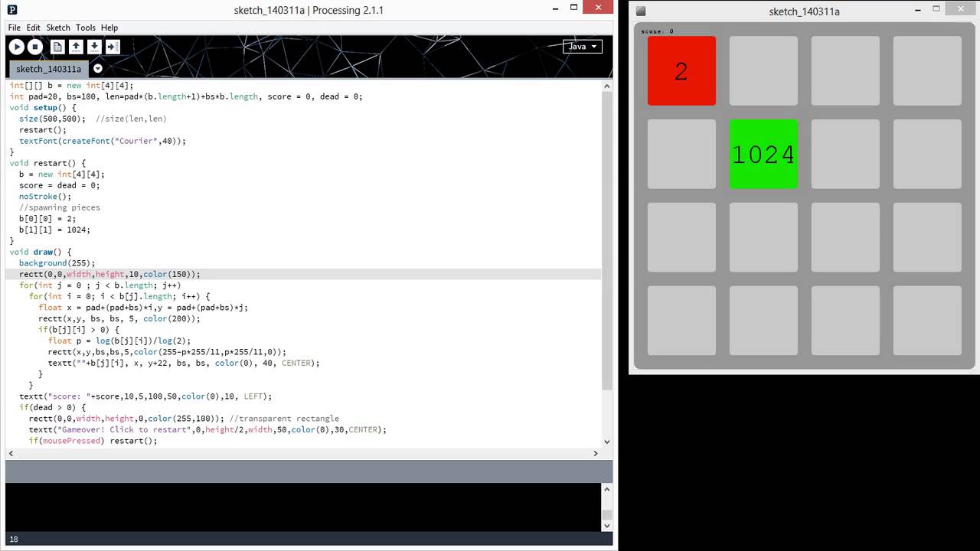The height and width of the screenshot is (551, 980).
Task: Click the 'score: 0' label in sketch window
Action: point(658,31)
